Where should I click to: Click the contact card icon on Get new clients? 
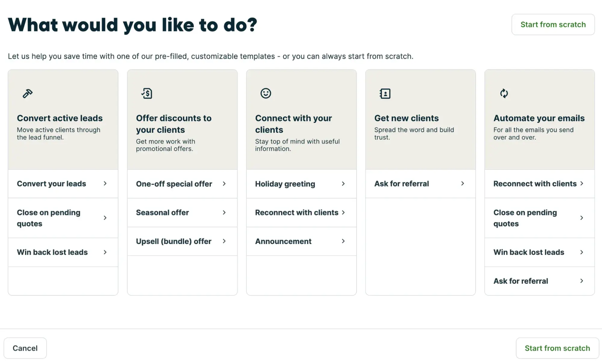click(385, 93)
